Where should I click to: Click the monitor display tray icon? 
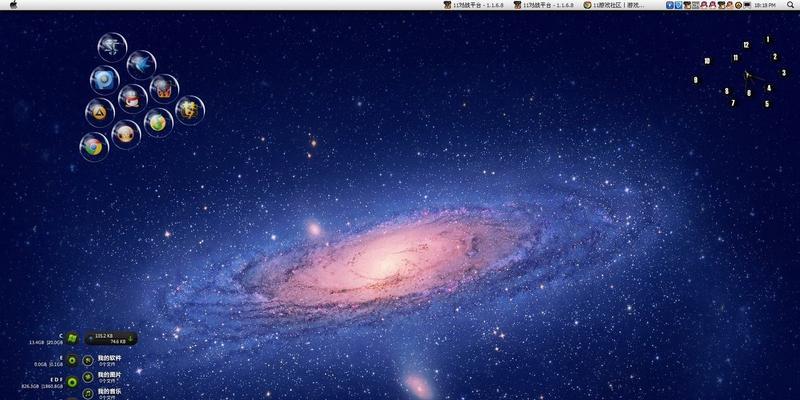coord(747,5)
